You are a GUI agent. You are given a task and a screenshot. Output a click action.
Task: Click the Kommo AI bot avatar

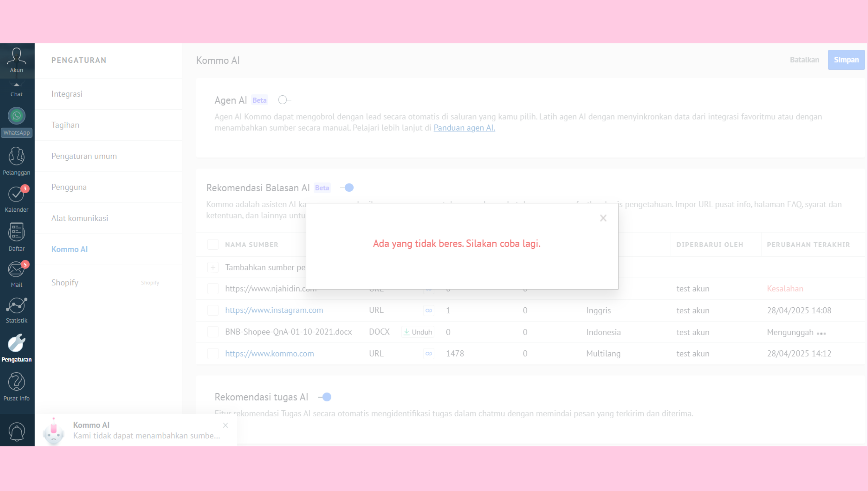pyautogui.click(x=53, y=431)
